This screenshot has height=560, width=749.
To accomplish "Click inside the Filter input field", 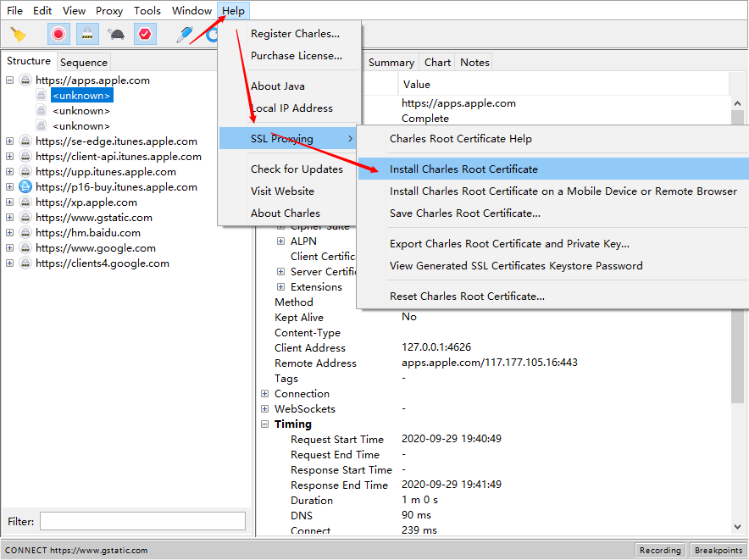I will 142,521.
